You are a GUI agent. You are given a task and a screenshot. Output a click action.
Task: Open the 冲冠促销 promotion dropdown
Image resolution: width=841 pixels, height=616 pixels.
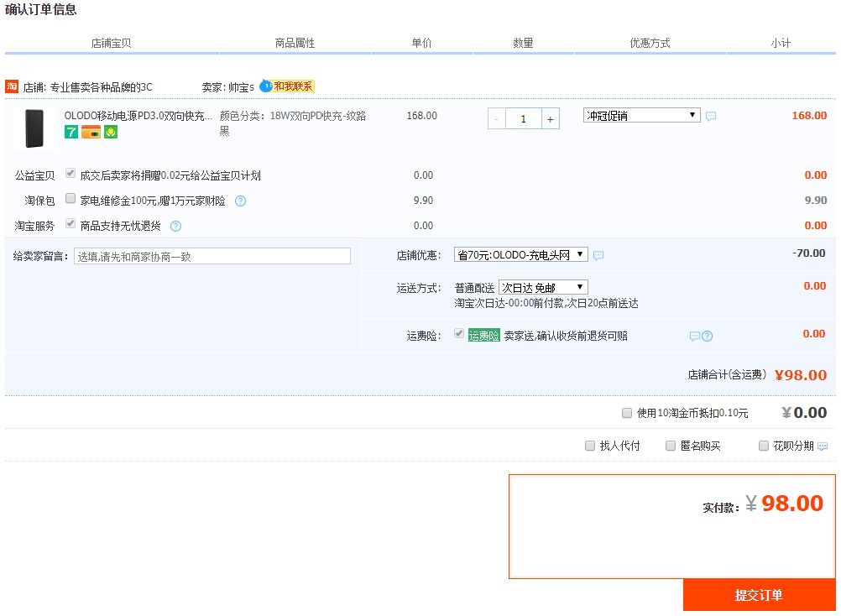pos(641,115)
